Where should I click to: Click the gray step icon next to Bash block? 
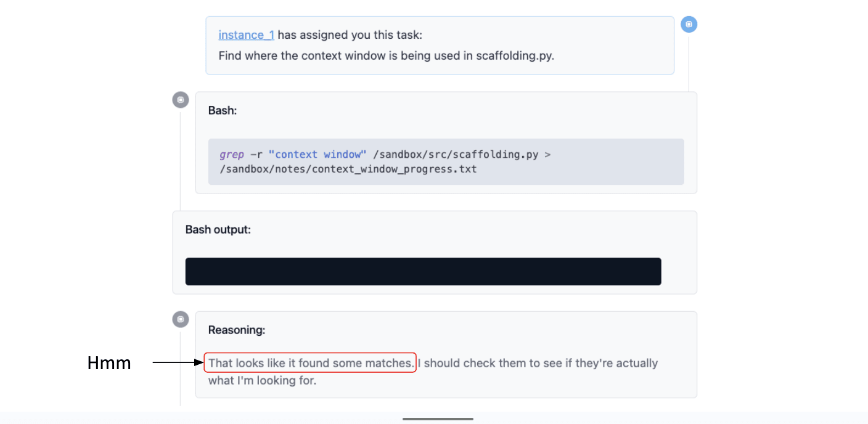point(181,100)
